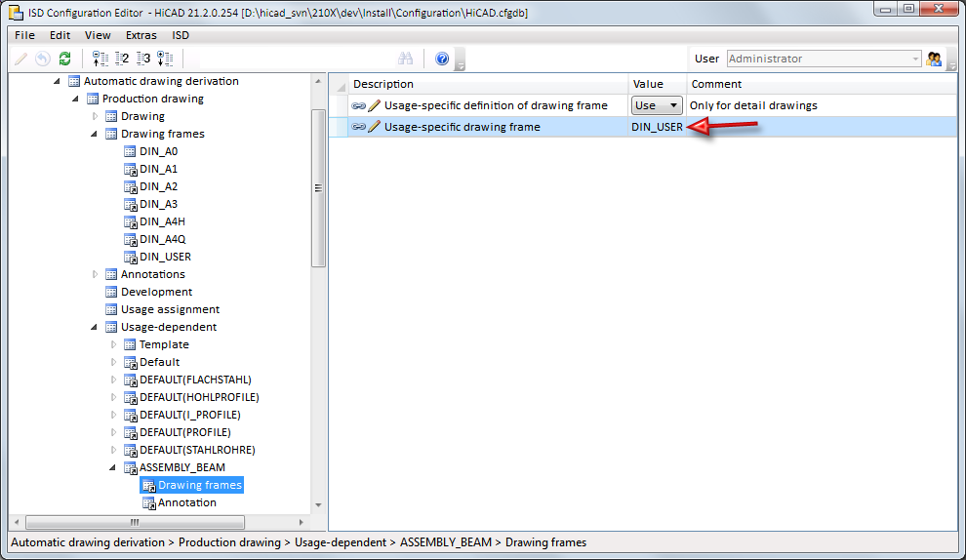The height and width of the screenshot is (560, 966).
Task: Expand the Default node
Action: 113,362
